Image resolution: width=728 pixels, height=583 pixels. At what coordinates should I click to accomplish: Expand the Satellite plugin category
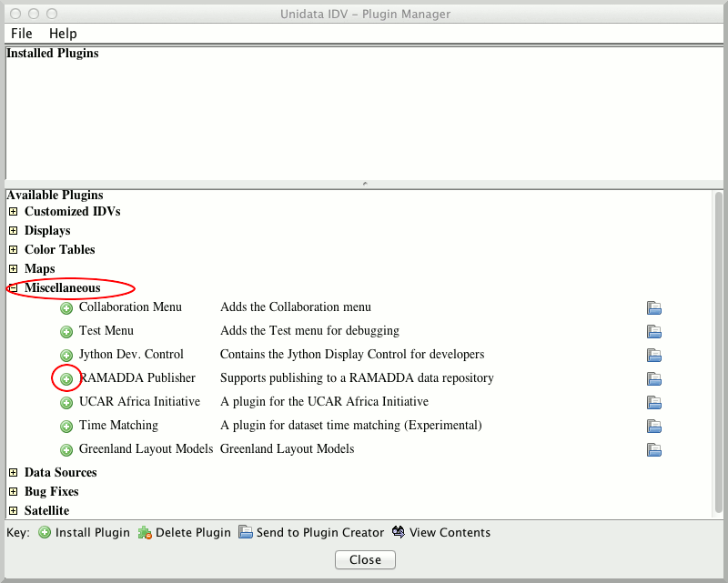click(14, 511)
